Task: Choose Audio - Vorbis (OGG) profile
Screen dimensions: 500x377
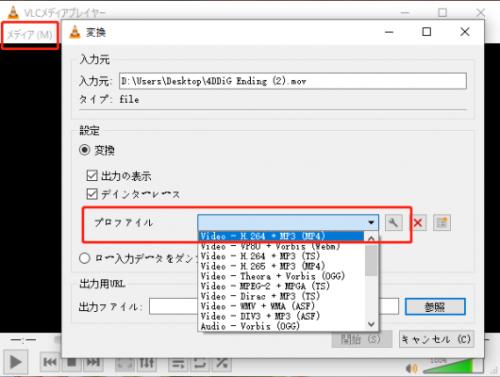Action: pos(282,326)
